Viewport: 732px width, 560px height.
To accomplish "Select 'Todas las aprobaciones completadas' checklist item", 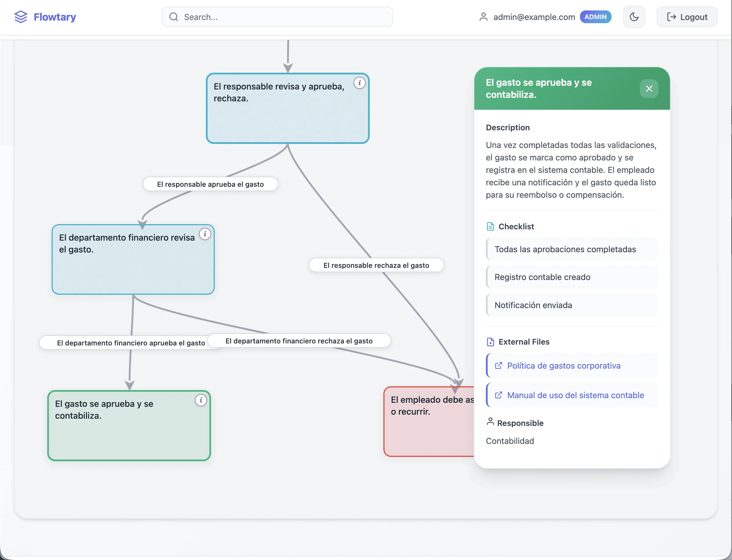I will [x=565, y=249].
